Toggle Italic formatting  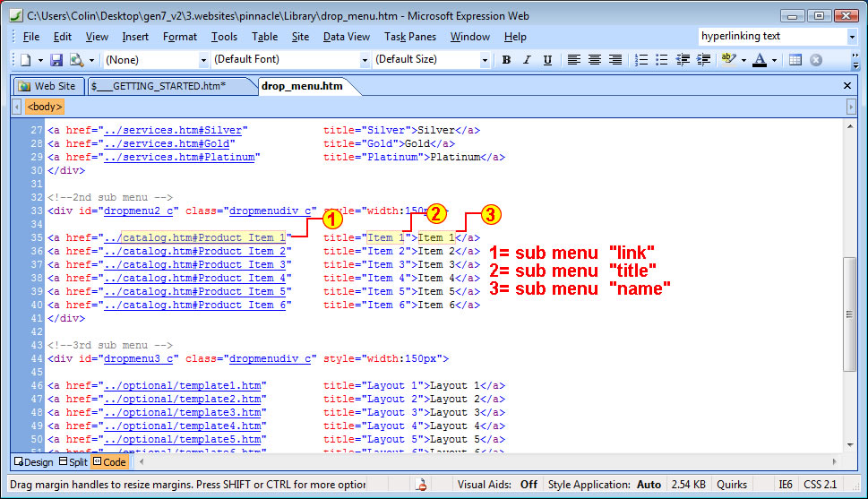point(525,60)
